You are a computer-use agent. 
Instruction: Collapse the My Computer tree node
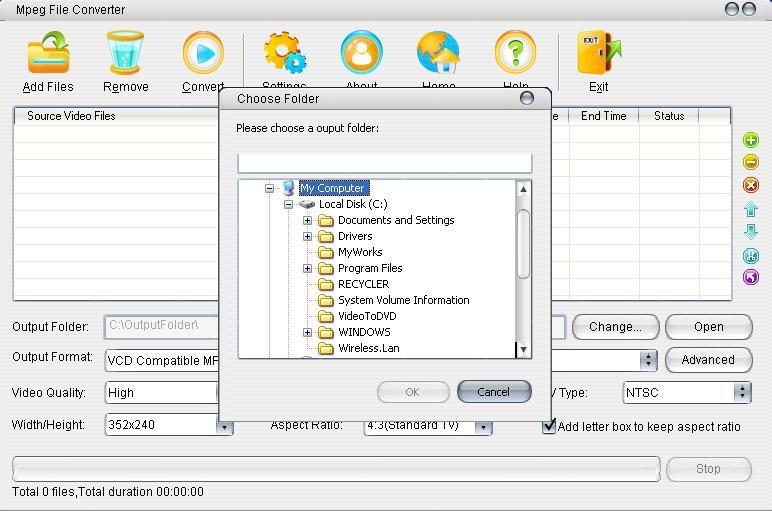click(269, 188)
